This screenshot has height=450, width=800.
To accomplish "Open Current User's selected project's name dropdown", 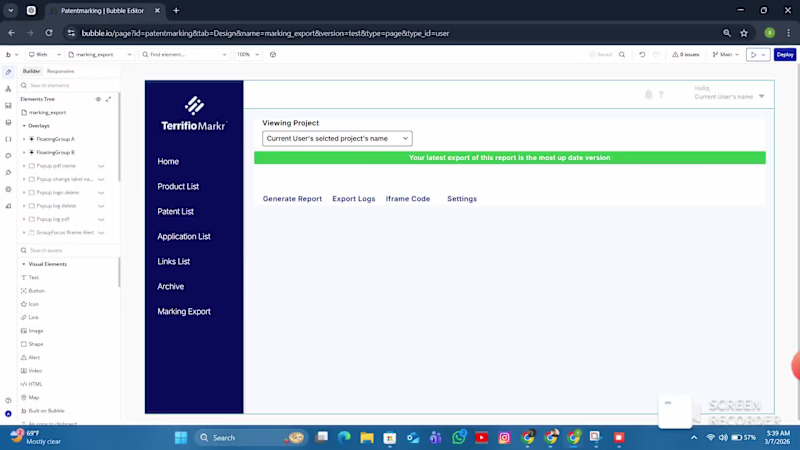I will pos(337,138).
